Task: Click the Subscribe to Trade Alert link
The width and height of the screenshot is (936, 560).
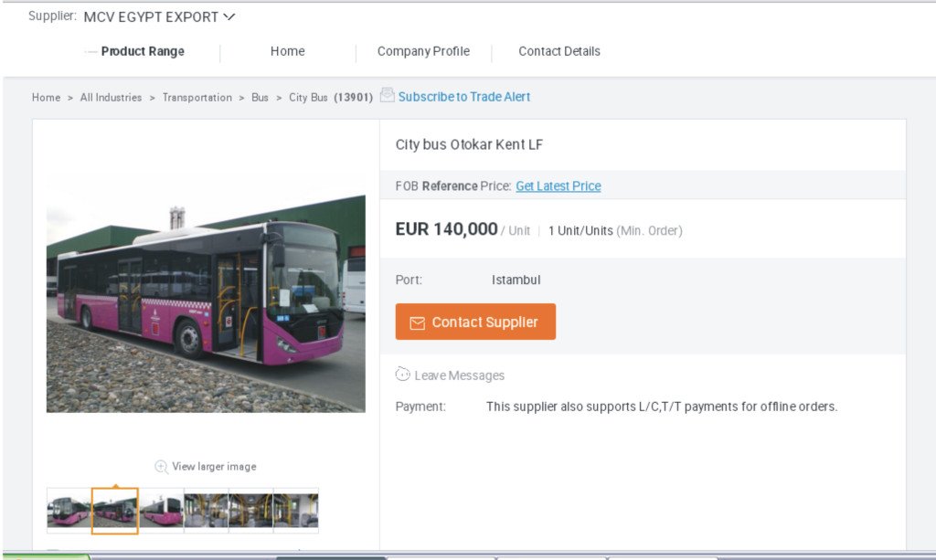Action: pos(464,97)
